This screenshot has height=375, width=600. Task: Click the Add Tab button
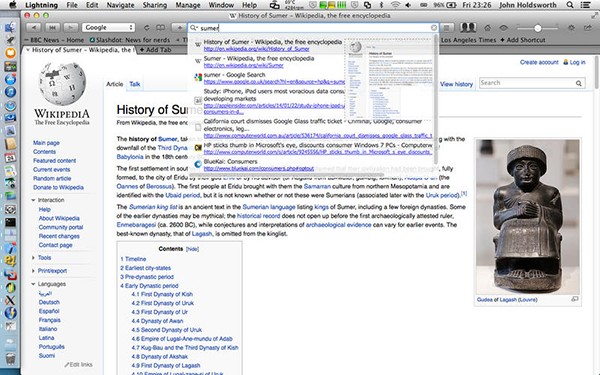point(155,50)
